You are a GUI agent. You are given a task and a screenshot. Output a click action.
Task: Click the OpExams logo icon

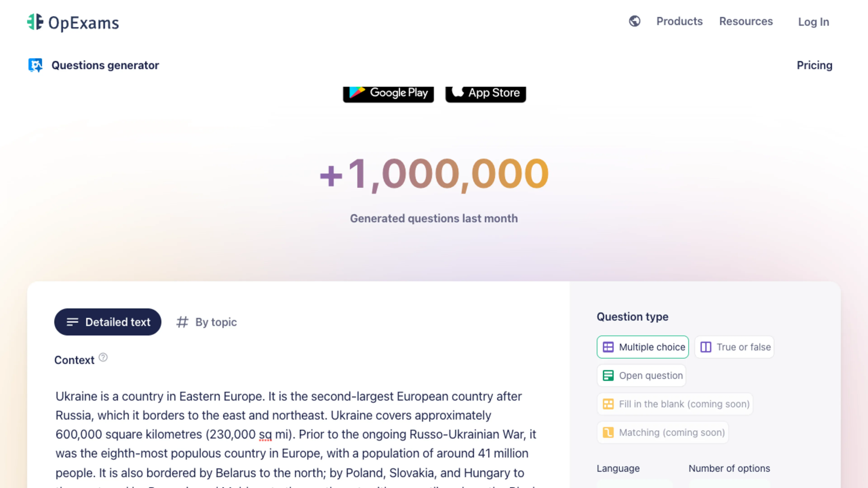pyautogui.click(x=35, y=22)
